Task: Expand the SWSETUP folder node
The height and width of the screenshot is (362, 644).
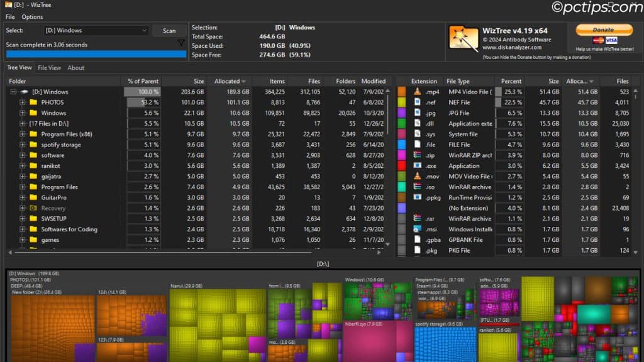Action: coord(23,219)
